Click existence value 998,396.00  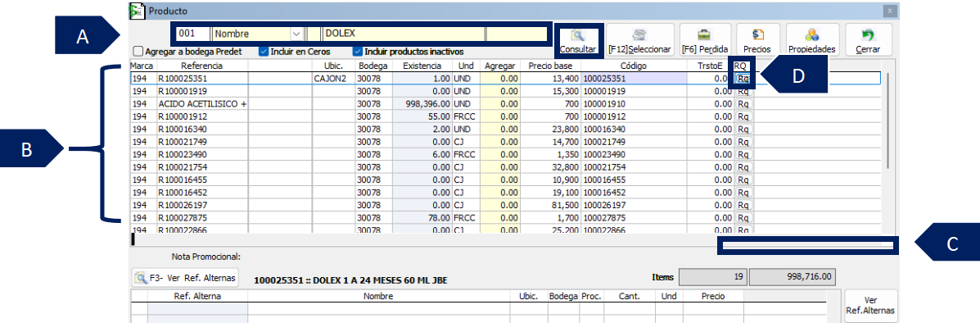click(x=422, y=104)
